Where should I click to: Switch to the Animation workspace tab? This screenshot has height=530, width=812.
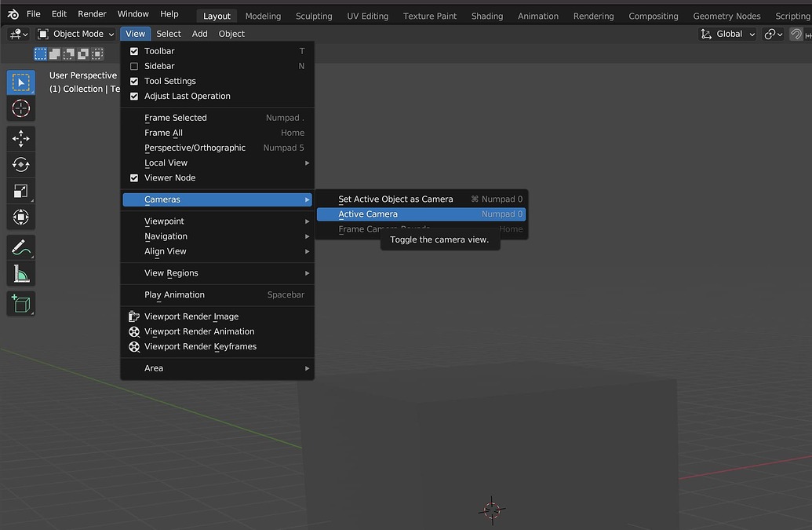538,16
